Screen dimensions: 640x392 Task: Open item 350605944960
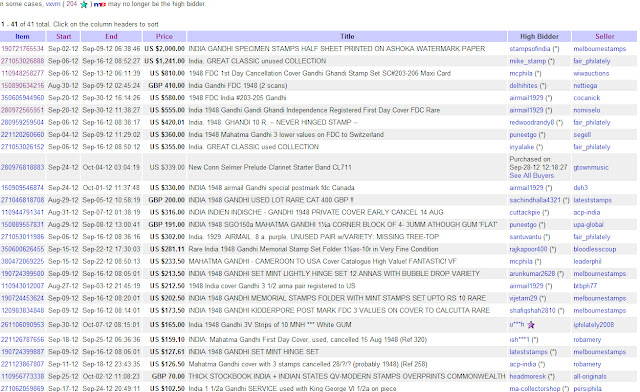coord(22,98)
